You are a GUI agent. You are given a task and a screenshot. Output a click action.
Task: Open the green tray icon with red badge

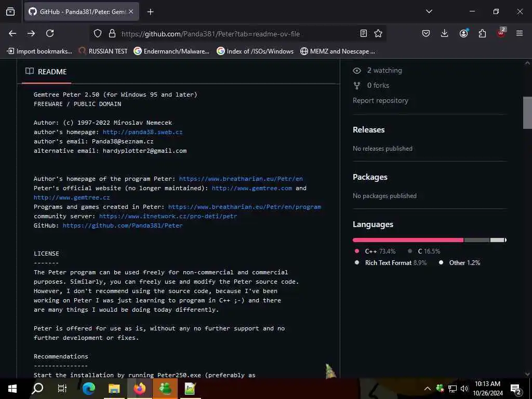tap(440, 388)
